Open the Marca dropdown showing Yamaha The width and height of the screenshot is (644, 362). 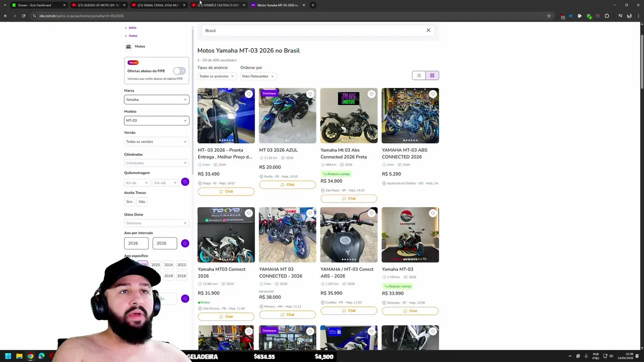click(156, 100)
